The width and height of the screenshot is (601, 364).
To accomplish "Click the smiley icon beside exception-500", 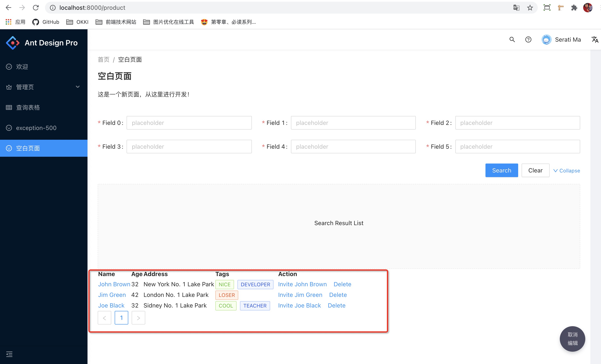I will click(9, 128).
